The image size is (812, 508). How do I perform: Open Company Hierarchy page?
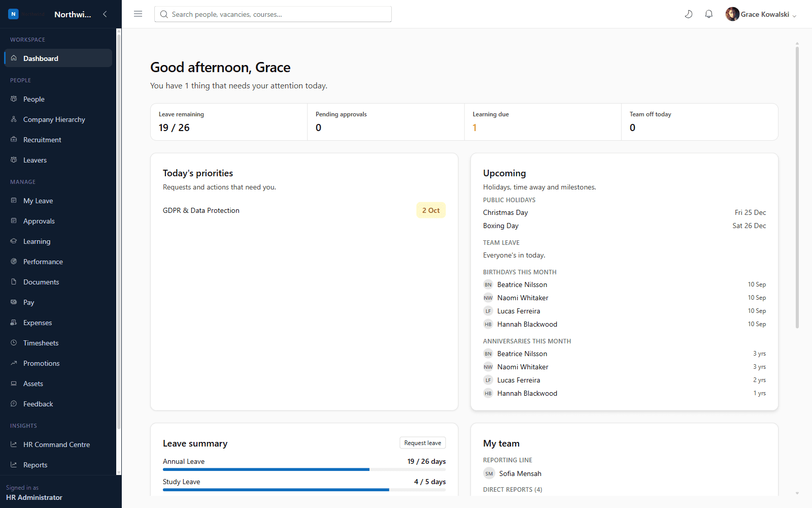[x=58, y=119]
